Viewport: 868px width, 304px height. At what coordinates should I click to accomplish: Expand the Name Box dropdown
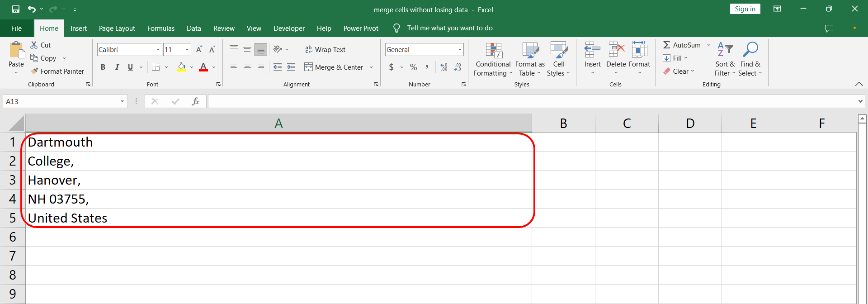pos(122,101)
